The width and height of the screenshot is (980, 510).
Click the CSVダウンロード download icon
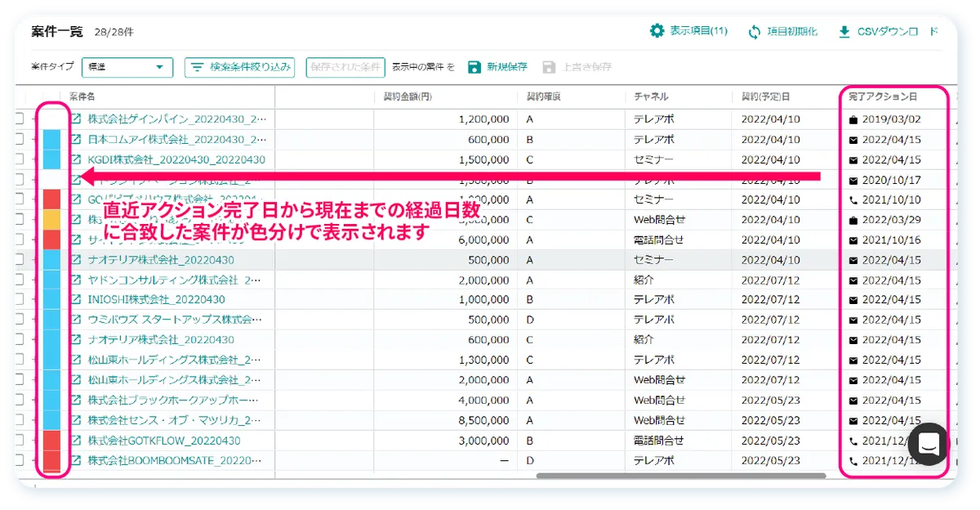[x=844, y=32]
